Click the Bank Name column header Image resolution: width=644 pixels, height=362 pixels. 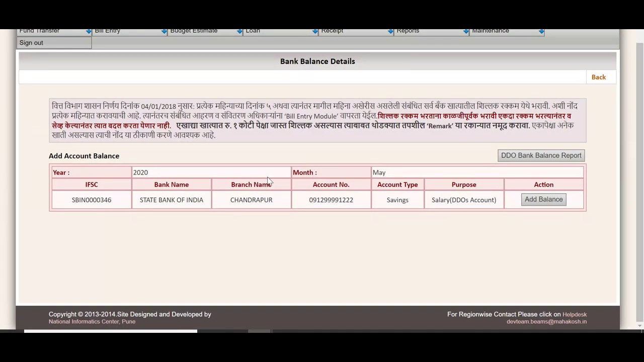tap(172, 185)
